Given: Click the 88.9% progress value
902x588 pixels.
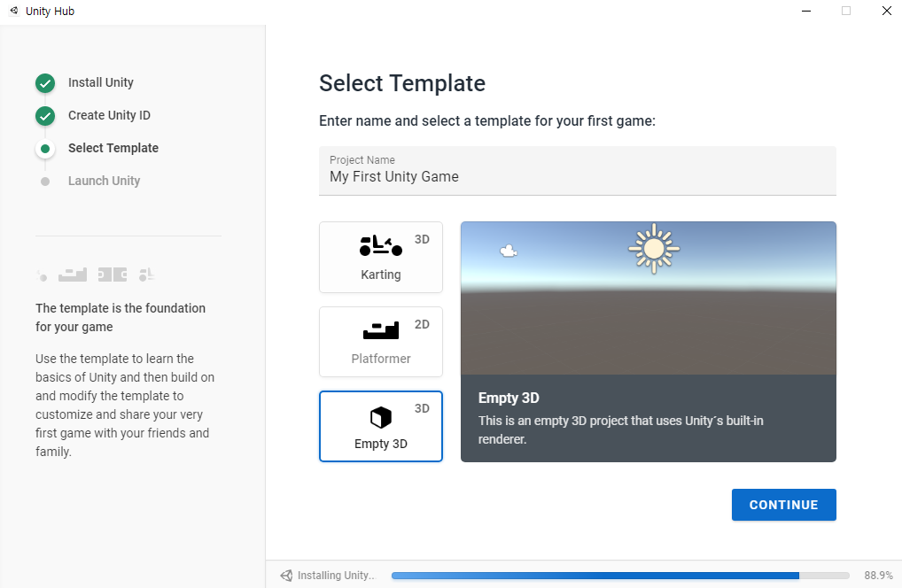Looking at the screenshot, I should 878,576.
